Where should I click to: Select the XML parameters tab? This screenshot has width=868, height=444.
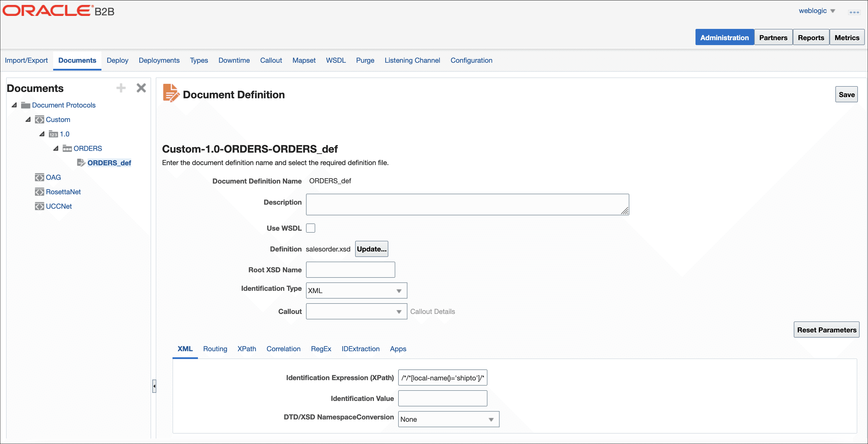tap(185, 349)
